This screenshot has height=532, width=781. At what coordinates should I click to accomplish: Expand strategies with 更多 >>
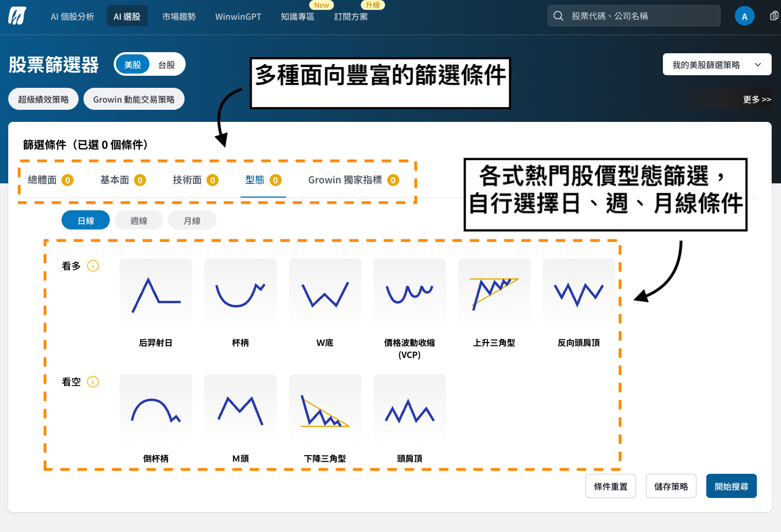(757, 99)
